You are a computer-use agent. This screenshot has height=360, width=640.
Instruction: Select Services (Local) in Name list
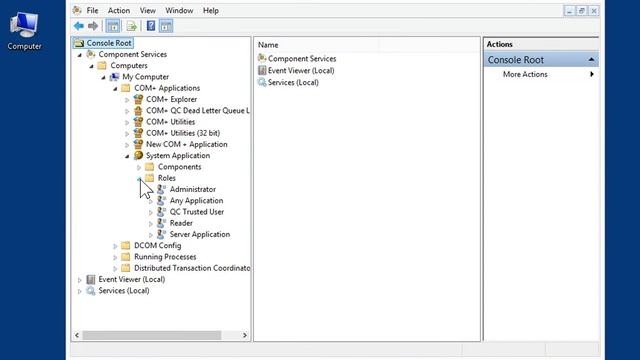(293, 82)
